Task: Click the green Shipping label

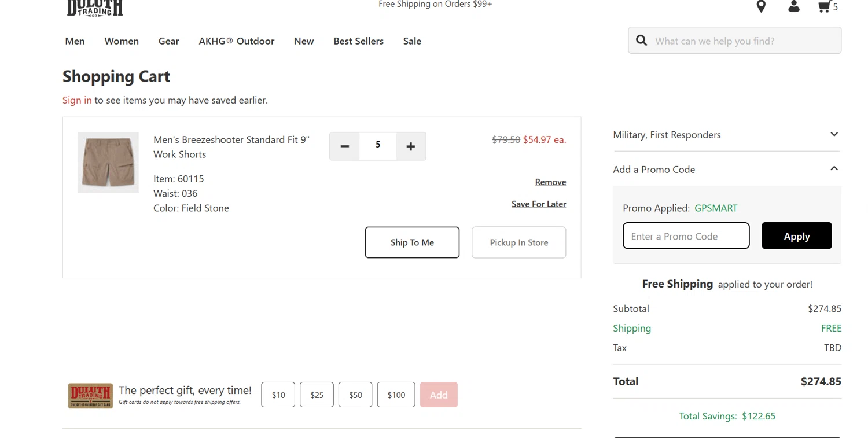Action: pyautogui.click(x=632, y=328)
